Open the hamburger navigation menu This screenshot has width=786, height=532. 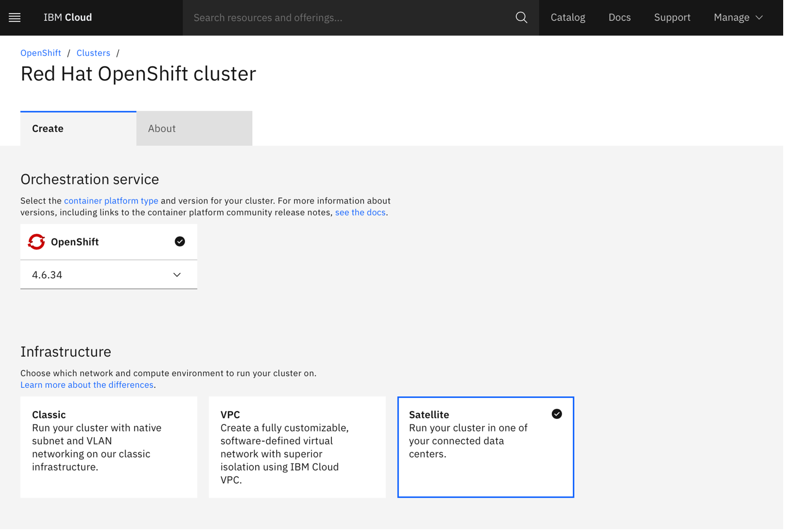click(x=15, y=18)
